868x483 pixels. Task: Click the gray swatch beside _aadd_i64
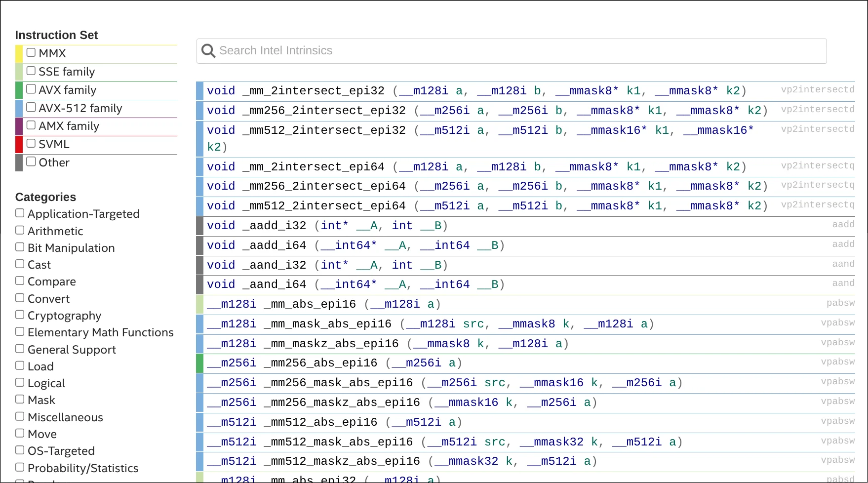tap(199, 245)
